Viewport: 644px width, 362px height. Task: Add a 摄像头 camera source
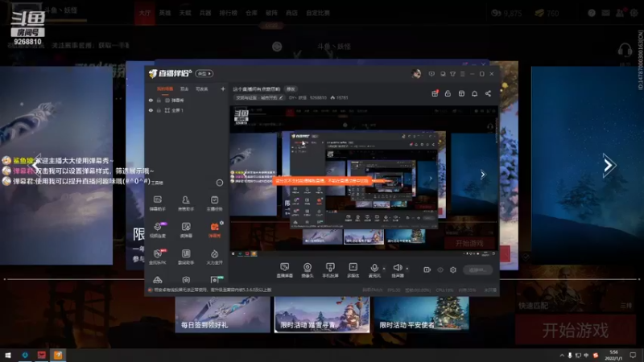308,270
